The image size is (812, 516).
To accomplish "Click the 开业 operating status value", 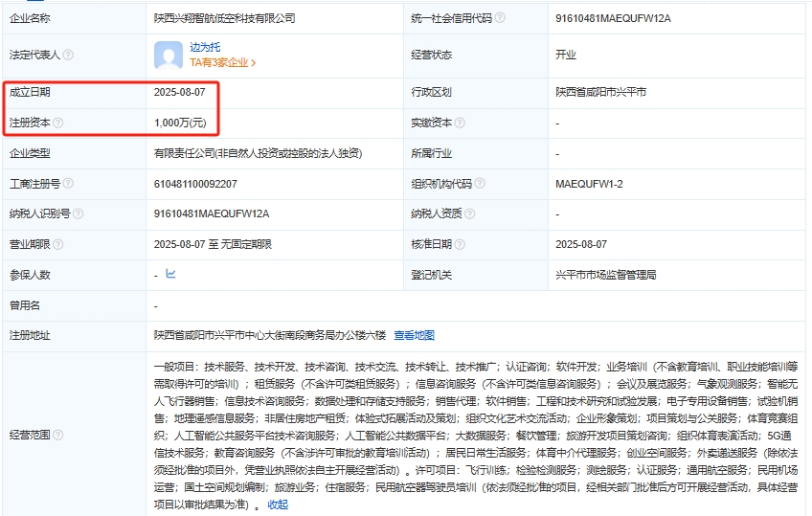I will (566, 55).
